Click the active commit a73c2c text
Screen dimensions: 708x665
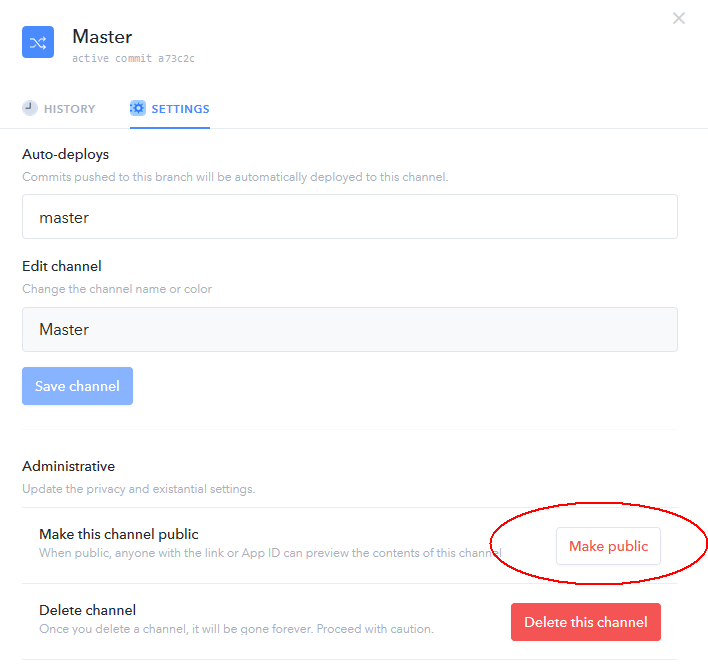coord(133,59)
